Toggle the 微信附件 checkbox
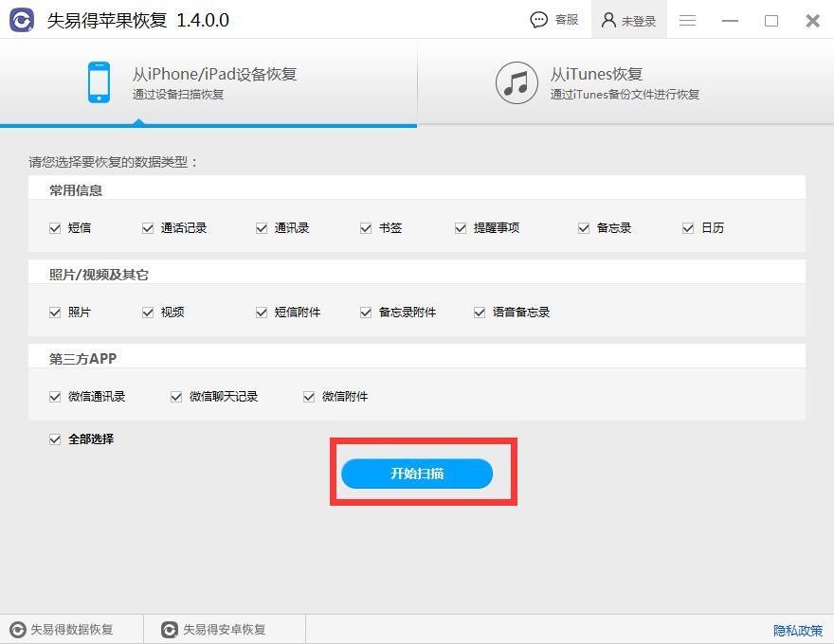The width and height of the screenshot is (834, 644). (309, 397)
